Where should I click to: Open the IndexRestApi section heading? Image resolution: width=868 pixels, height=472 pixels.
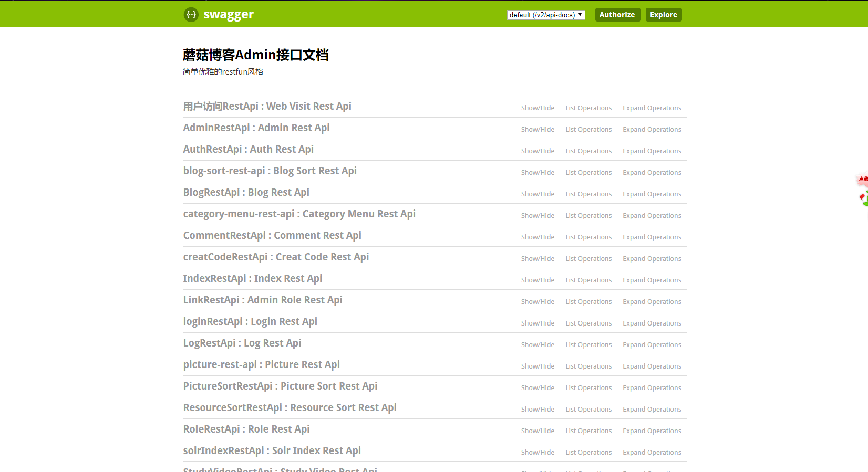[x=253, y=279]
